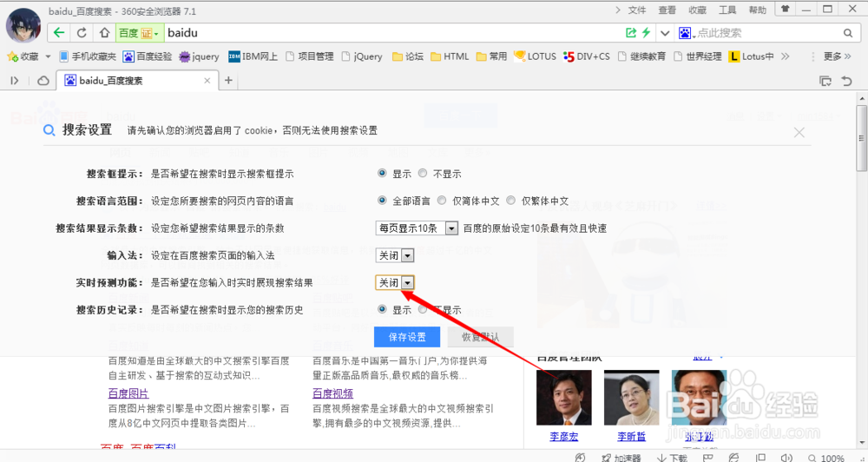Go back with the green back arrow

pyautogui.click(x=59, y=33)
